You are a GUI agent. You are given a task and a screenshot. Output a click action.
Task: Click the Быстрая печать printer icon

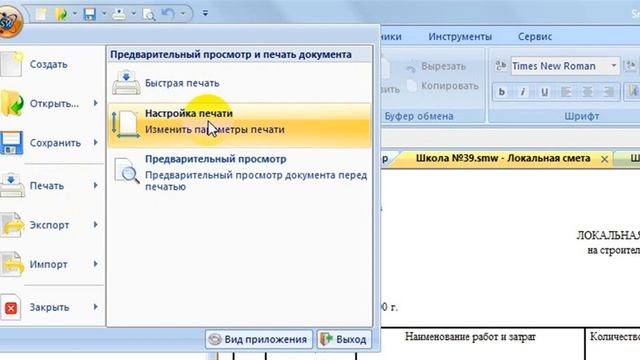(x=126, y=83)
